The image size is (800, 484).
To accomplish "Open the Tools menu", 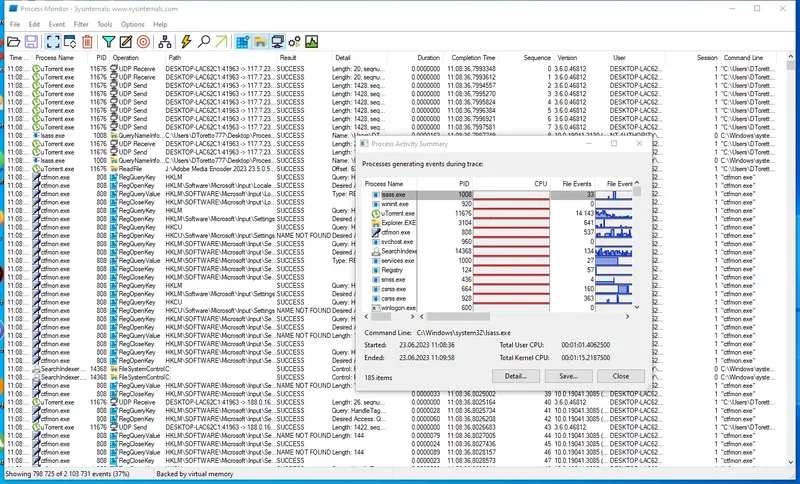I will click(x=104, y=23).
